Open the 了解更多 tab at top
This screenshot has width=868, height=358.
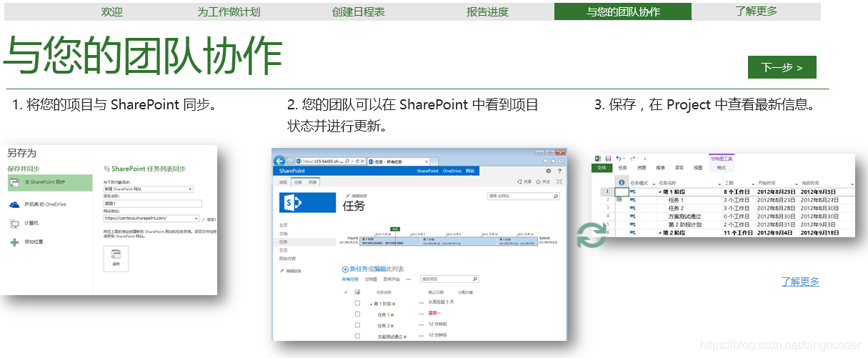(756, 11)
